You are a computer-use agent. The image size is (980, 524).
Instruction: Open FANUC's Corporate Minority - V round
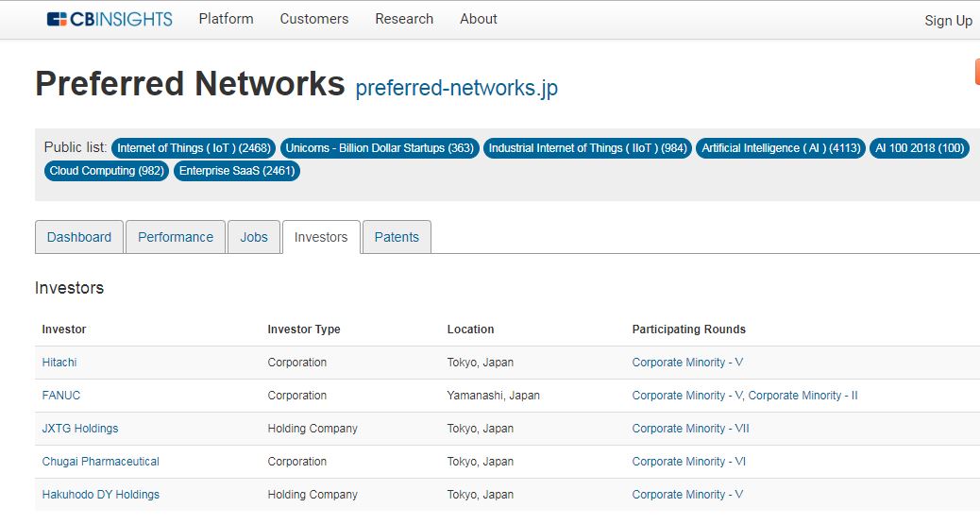point(687,396)
